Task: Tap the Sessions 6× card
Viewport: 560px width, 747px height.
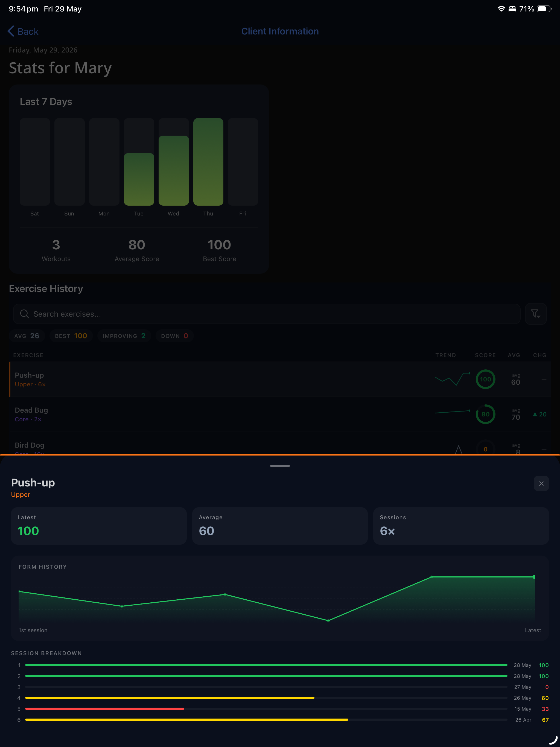Action: 461,526
